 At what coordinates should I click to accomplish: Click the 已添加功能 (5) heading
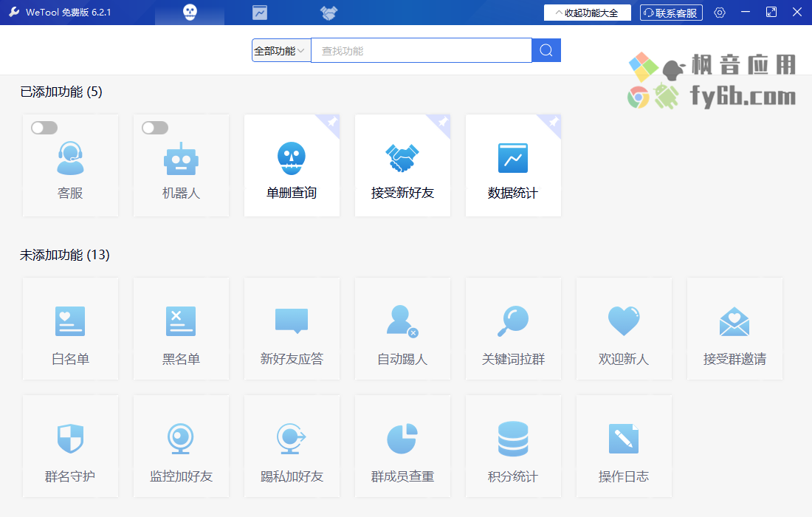coord(61,92)
